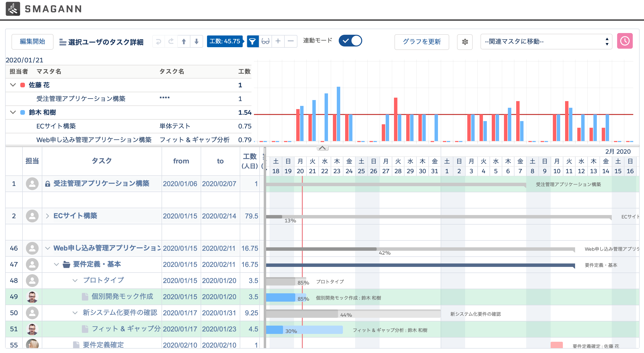Click the user avatar in row 49
Viewport: 644px width, 353px height.
32,297
